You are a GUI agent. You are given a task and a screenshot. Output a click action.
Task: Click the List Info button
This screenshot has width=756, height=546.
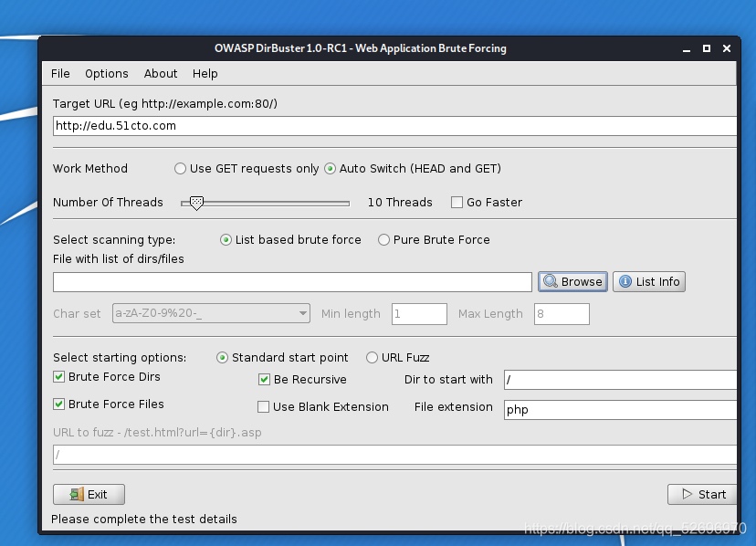pyautogui.click(x=649, y=282)
